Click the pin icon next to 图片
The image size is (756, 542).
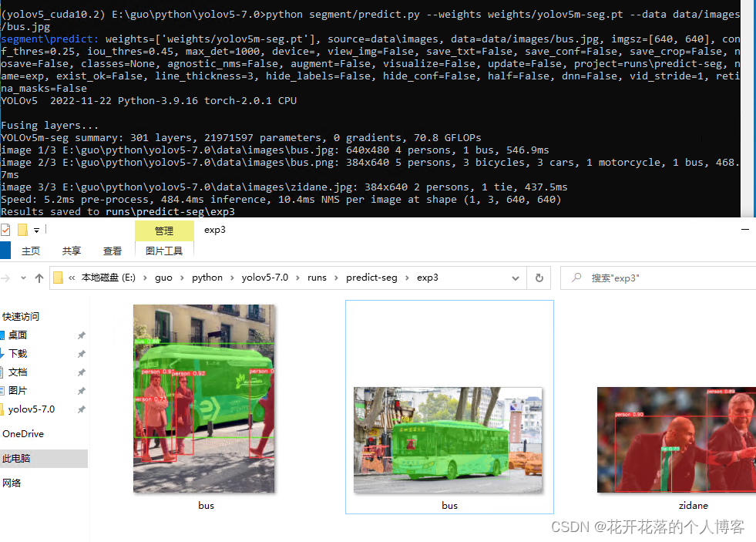click(x=82, y=391)
